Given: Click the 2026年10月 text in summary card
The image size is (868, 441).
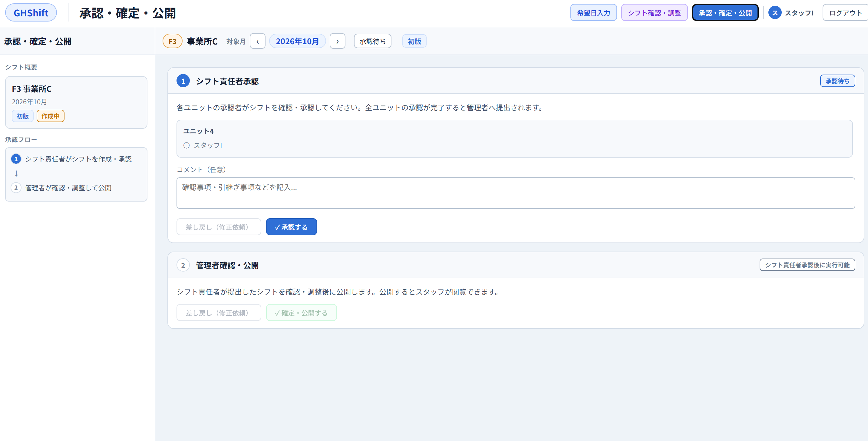Looking at the screenshot, I should [29, 102].
